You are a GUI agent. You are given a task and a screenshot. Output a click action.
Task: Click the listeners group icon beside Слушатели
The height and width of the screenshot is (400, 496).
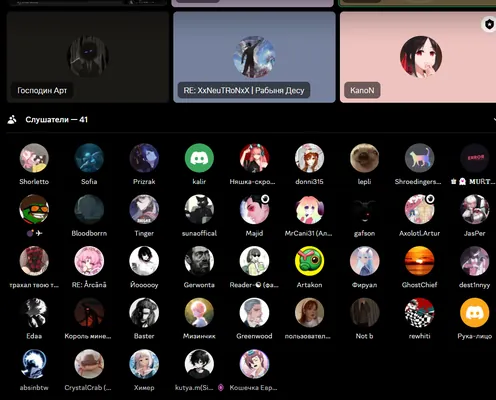pos(12,120)
